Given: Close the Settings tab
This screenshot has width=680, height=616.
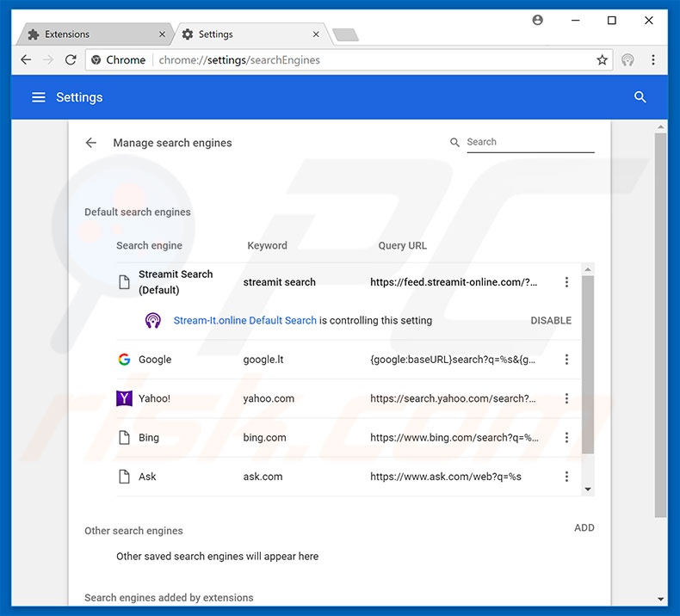Looking at the screenshot, I should [316, 34].
